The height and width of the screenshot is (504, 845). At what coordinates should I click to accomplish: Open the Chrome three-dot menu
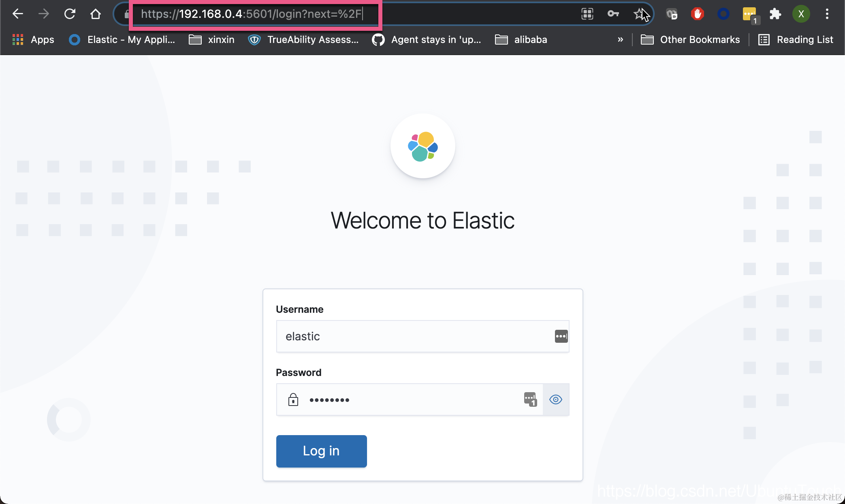[827, 14]
